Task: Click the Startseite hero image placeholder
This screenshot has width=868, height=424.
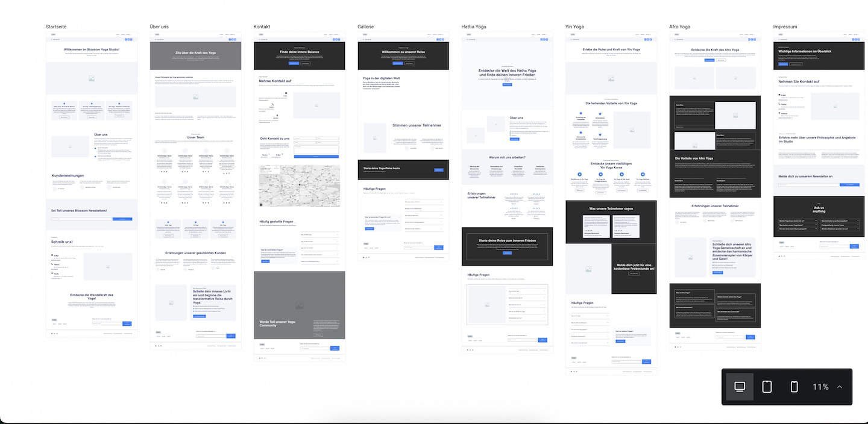Action: [92, 78]
